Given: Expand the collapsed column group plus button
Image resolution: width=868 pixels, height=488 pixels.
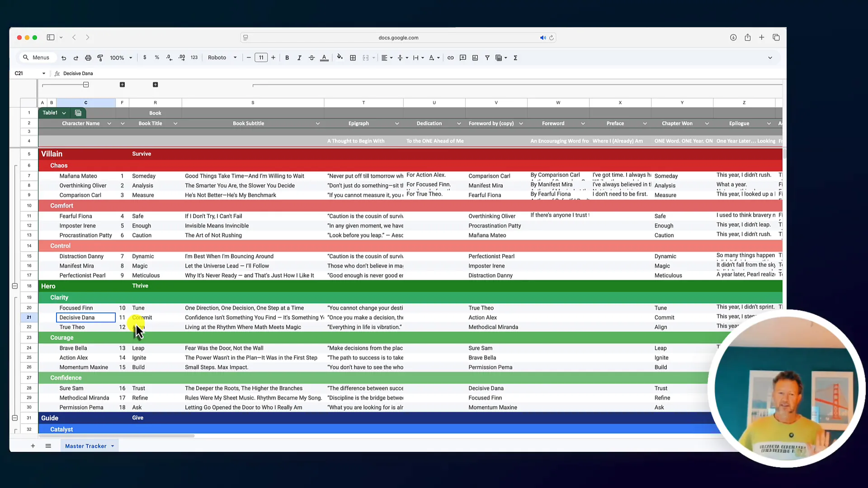Looking at the screenshot, I should click(122, 85).
